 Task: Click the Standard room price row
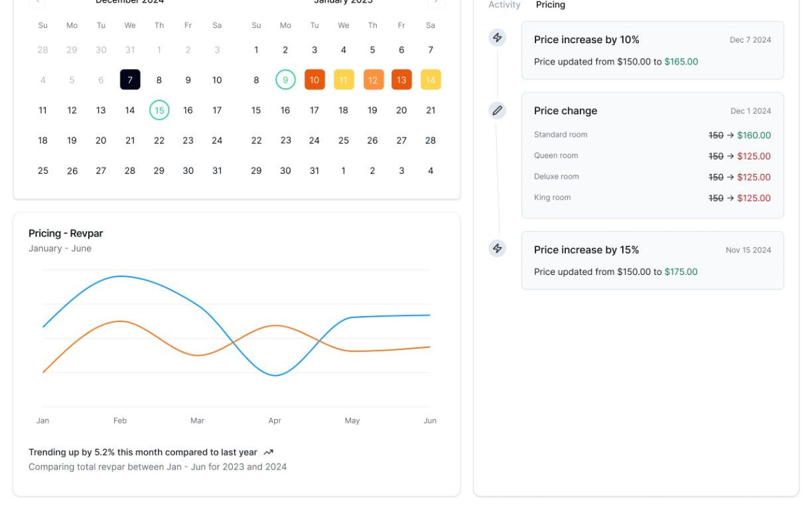(x=653, y=135)
